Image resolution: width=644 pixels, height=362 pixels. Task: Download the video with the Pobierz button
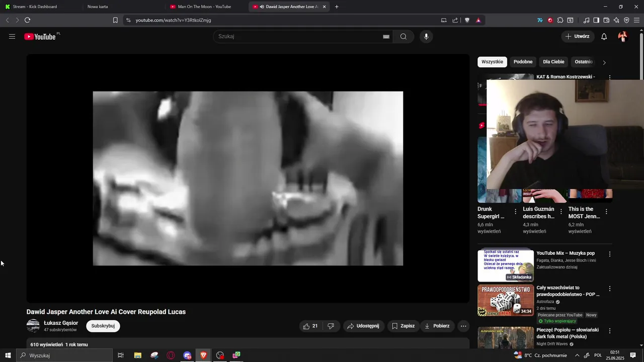click(437, 326)
